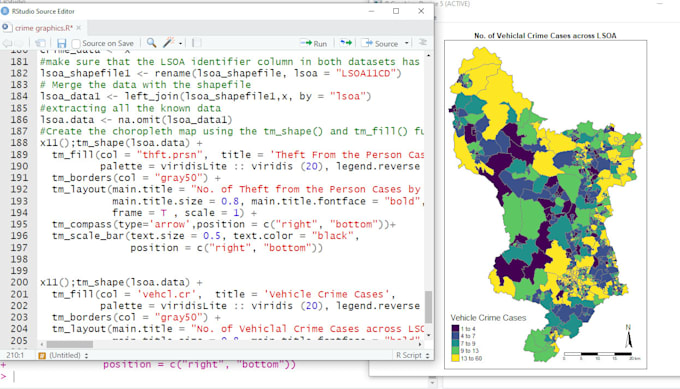Close the RStudio Source Editor window
Image resolution: width=680 pixels, height=389 pixels.
421,11
